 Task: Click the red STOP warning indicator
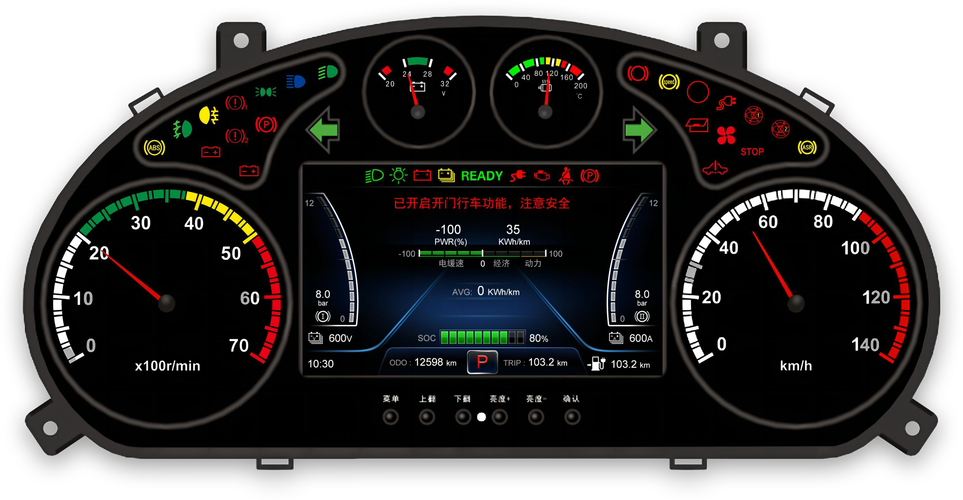pyautogui.click(x=752, y=152)
